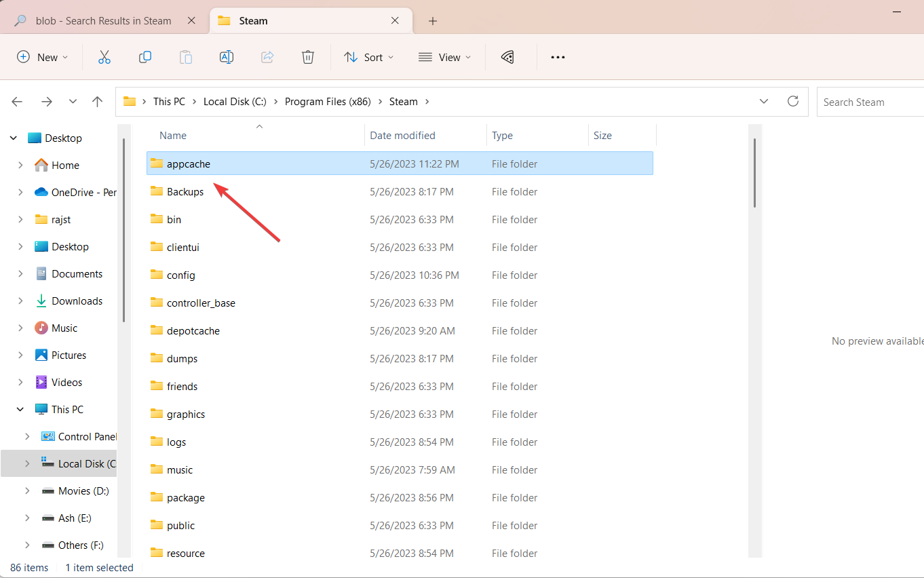Add a new tab

433,21
